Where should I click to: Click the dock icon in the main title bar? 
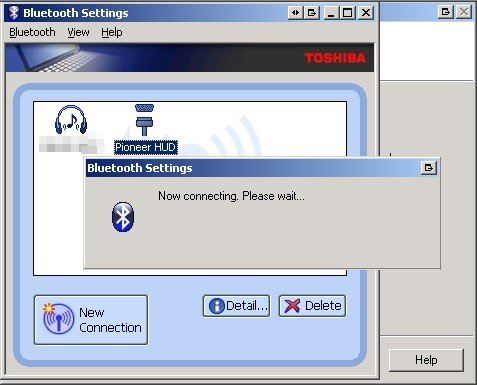[x=312, y=13]
